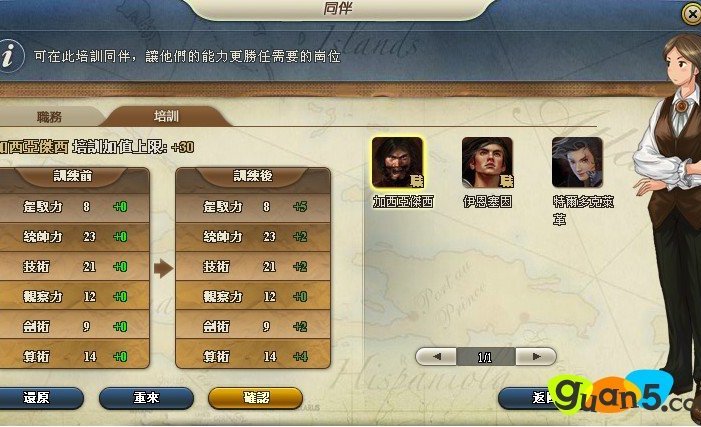Screen dimensions: 701x427
Task: Click the 訓練後 panel header
Action: tap(253, 177)
